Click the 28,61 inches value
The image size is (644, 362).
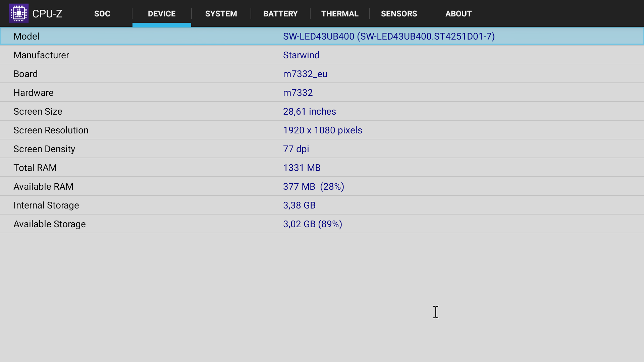tap(310, 111)
